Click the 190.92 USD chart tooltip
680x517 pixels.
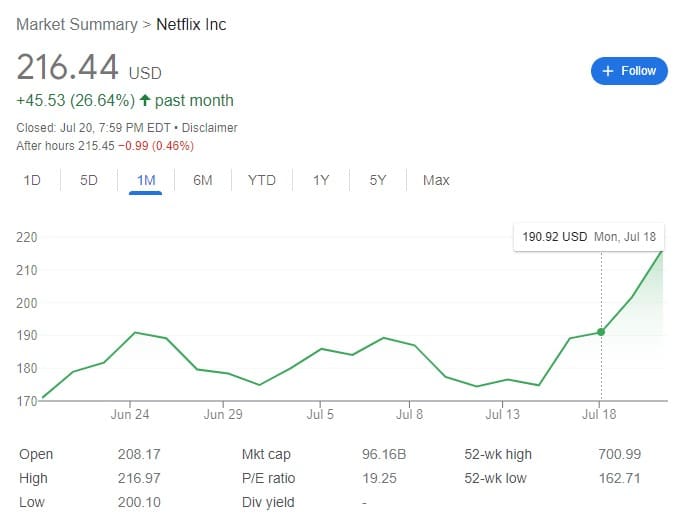pos(588,237)
